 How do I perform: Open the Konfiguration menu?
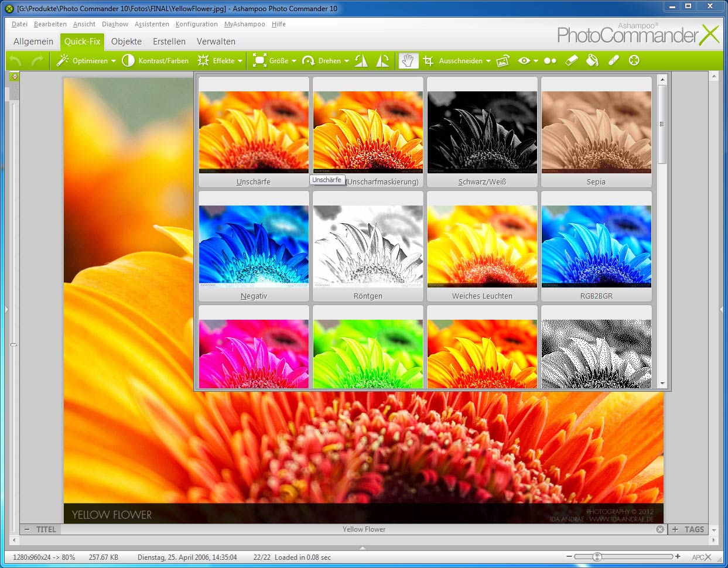tap(196, 24)
